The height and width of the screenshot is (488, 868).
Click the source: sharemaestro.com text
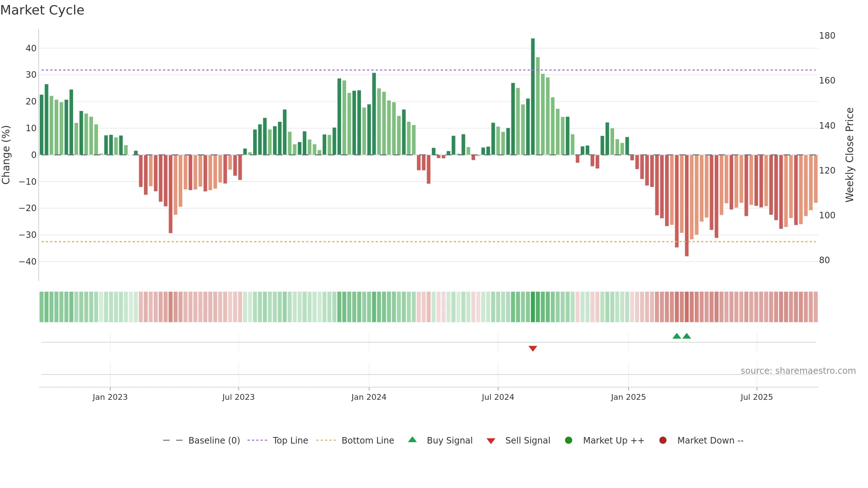coord(798,371)
